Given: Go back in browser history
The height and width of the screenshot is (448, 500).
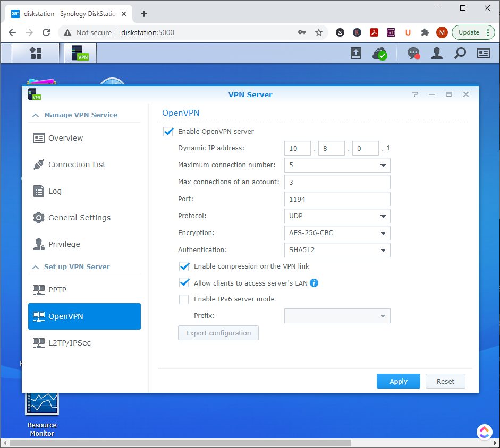Looking at the screenshot, I should pyautogui.click(x=12, y=32).
